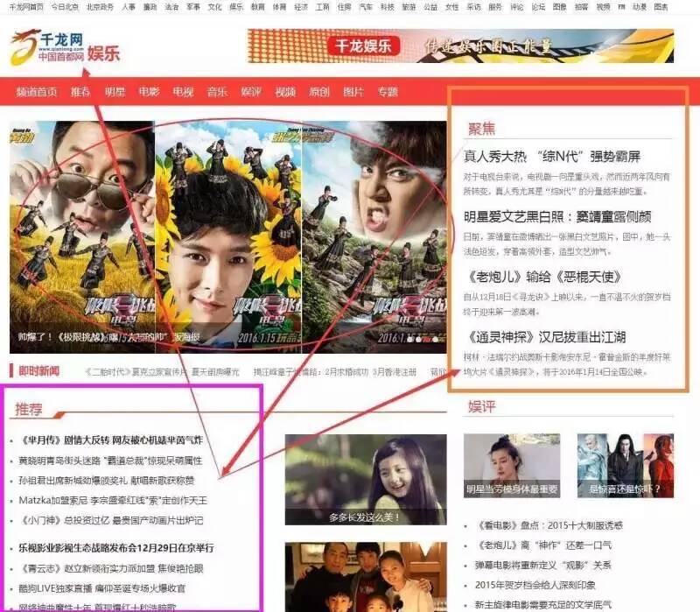Open 黄晓明青岛街头迷路 article

pos(110,461)
